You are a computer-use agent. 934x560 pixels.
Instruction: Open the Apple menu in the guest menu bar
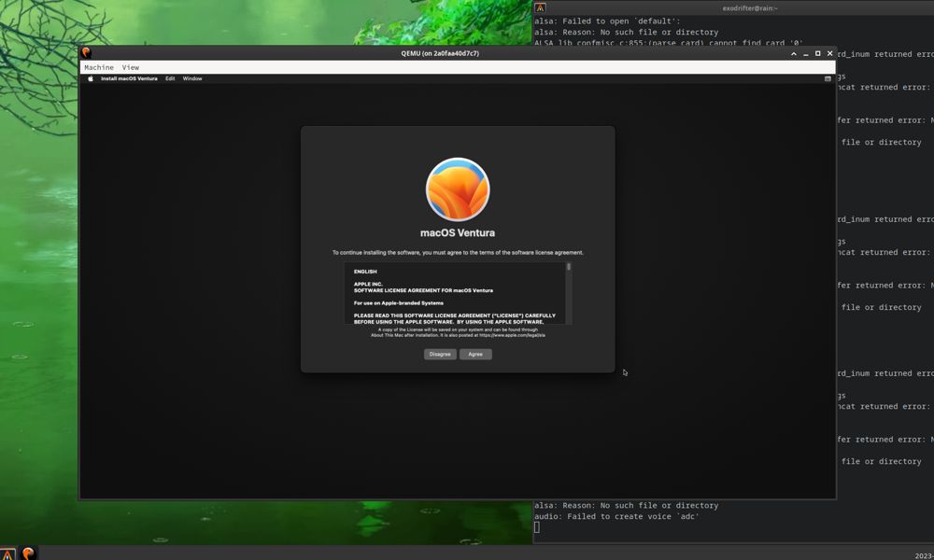click(x=91, y=78)
